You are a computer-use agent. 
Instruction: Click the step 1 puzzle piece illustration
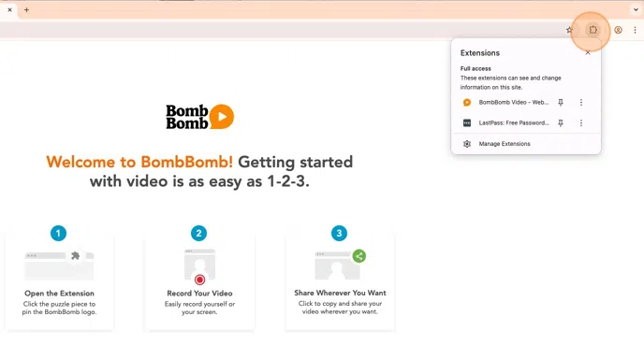[75, 255]
